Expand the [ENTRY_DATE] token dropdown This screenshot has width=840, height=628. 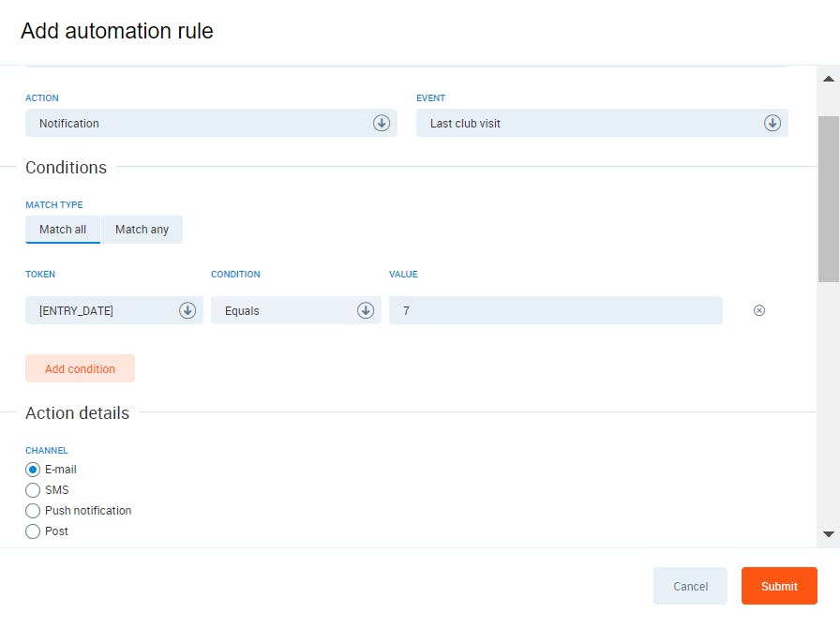(x=103, y=310)
